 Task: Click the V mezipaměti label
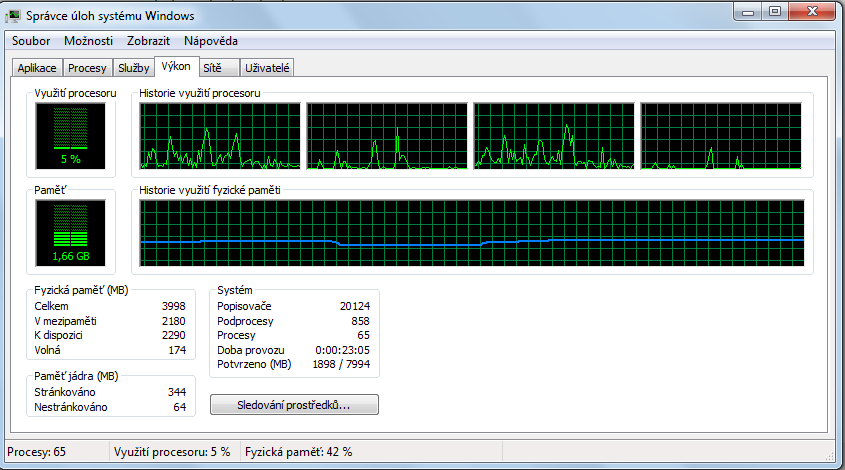pyautogui.click(x=65, y=321)
